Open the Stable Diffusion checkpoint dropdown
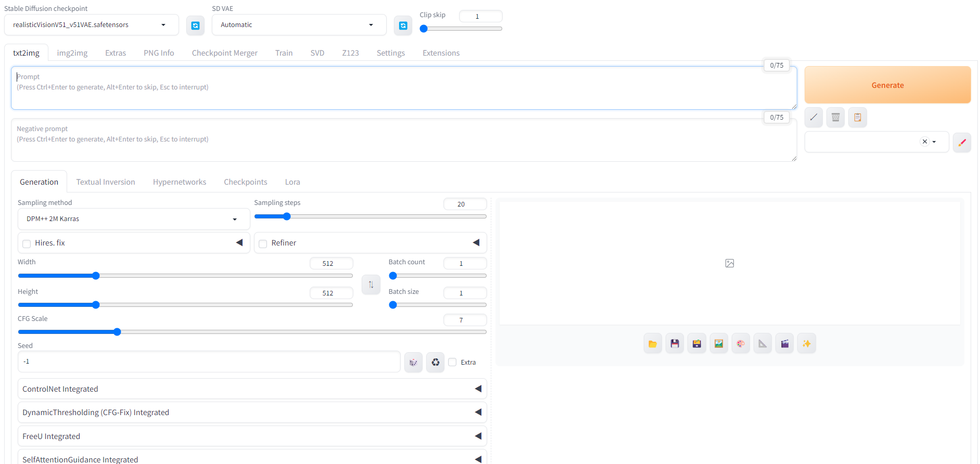The height and width of the screenshot is (464, 980). (92, 25)
